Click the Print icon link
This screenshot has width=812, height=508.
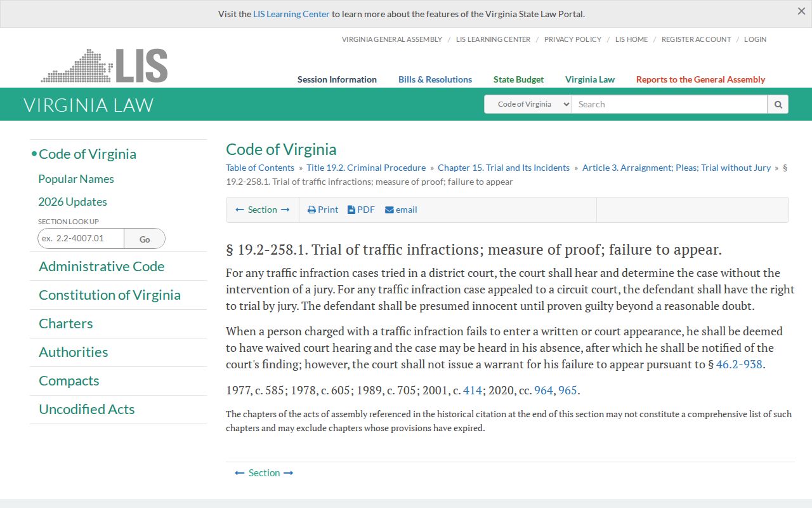pos(323,210)
